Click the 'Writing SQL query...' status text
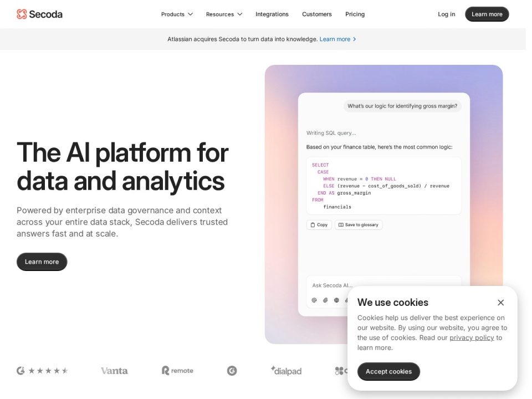This screenshot has height=399, width=532. [x=331, y=133]
